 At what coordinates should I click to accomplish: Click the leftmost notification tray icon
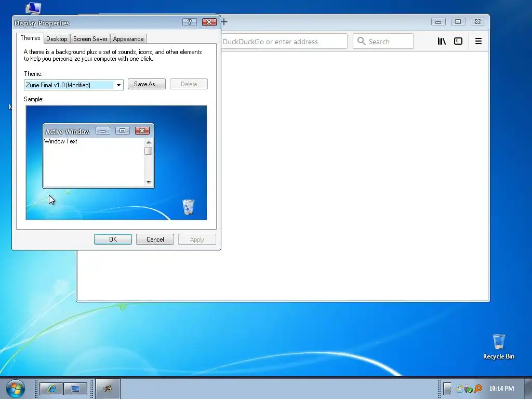tap(459, 389)
